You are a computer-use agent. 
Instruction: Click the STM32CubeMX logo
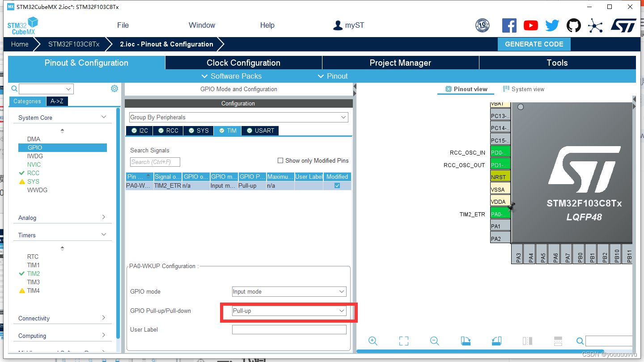22,25
